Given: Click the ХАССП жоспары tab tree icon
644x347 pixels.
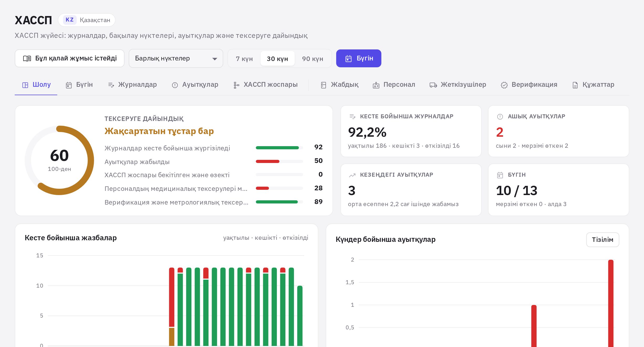Looking at the screenshot, I should click(236, 85).
